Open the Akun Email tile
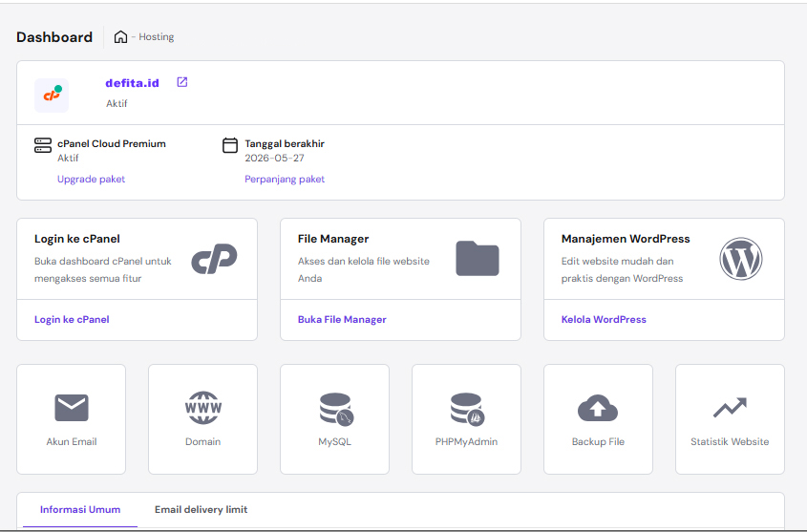The width and height of the screenshot is (807, 532). pos(72,418)
